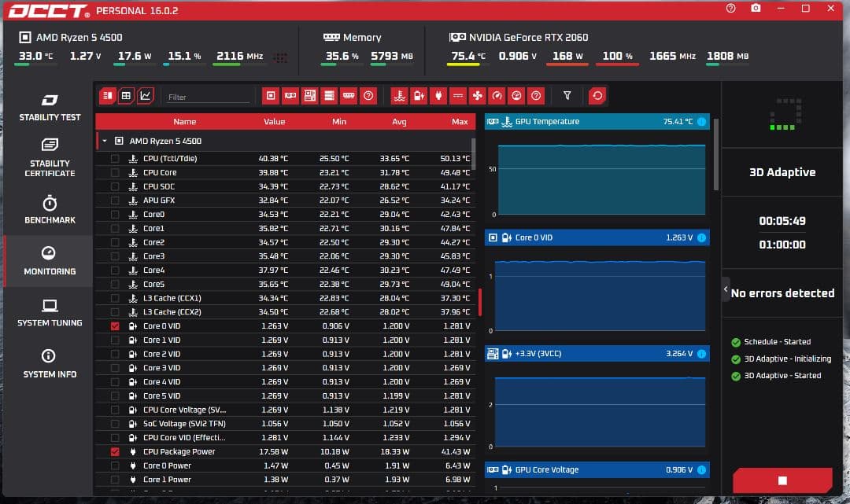
Task: Toggle the clock speed gauge filter
Action: (497, 96)
